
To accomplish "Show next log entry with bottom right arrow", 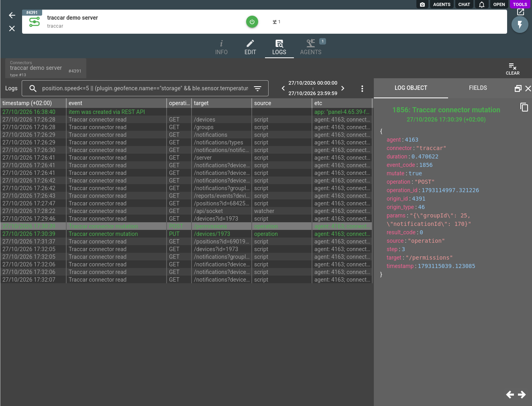I will (x=522, y=395).
